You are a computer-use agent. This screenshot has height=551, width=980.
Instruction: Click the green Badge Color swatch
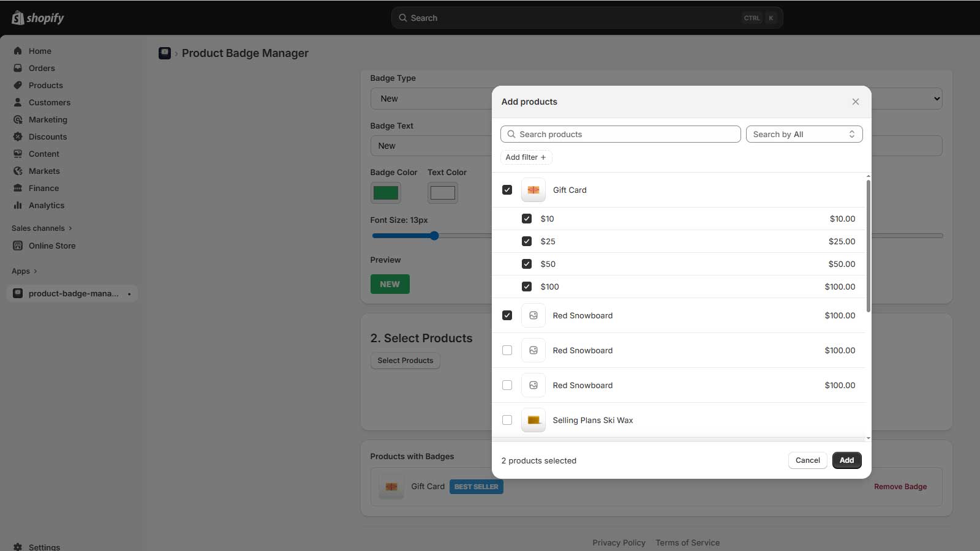click(x=386, y=193)
